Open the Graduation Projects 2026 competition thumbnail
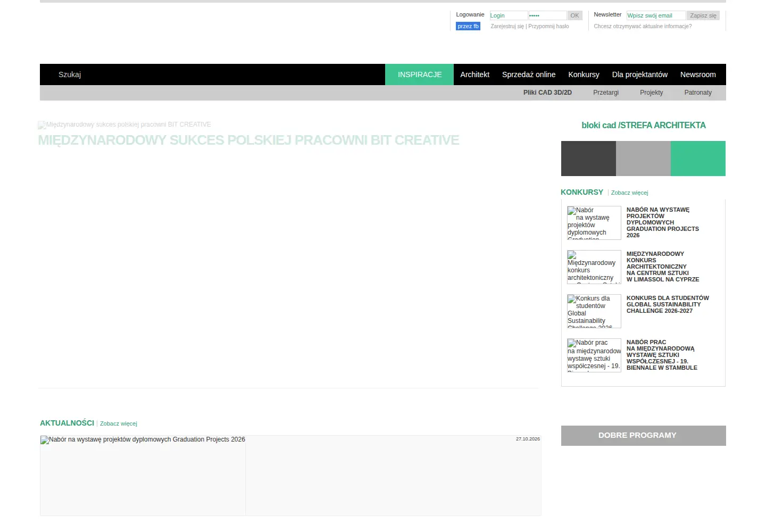Screen dimensions: 766x532 pyautogui.click(x=594, y=223)
